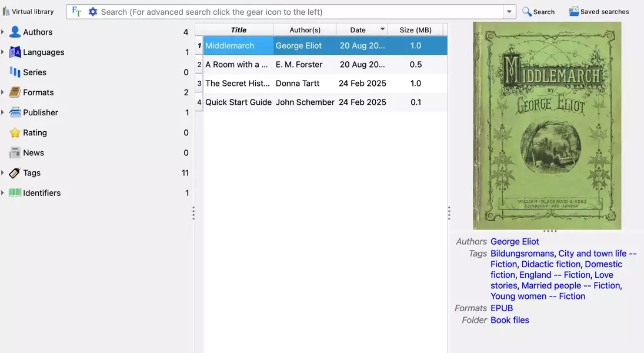This screenshot has height=353, width=644.
Task: Select the Series icon
Action: (15, 72)
